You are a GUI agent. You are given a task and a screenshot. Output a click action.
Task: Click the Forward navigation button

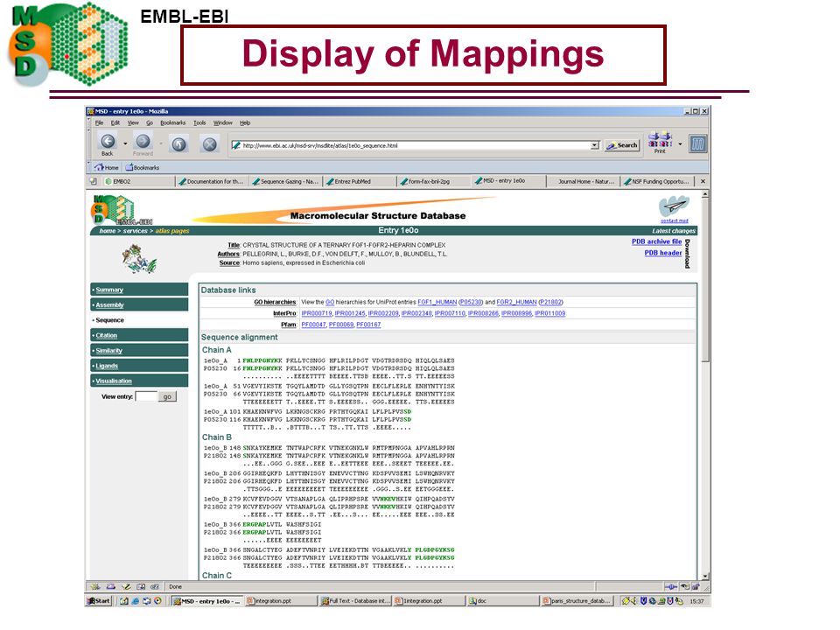tap(143, 142)
